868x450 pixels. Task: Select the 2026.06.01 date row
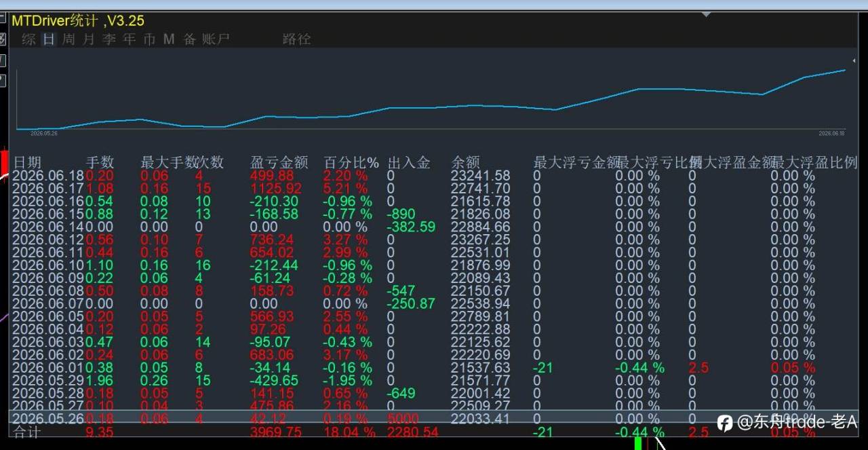[x=48, y=368]
